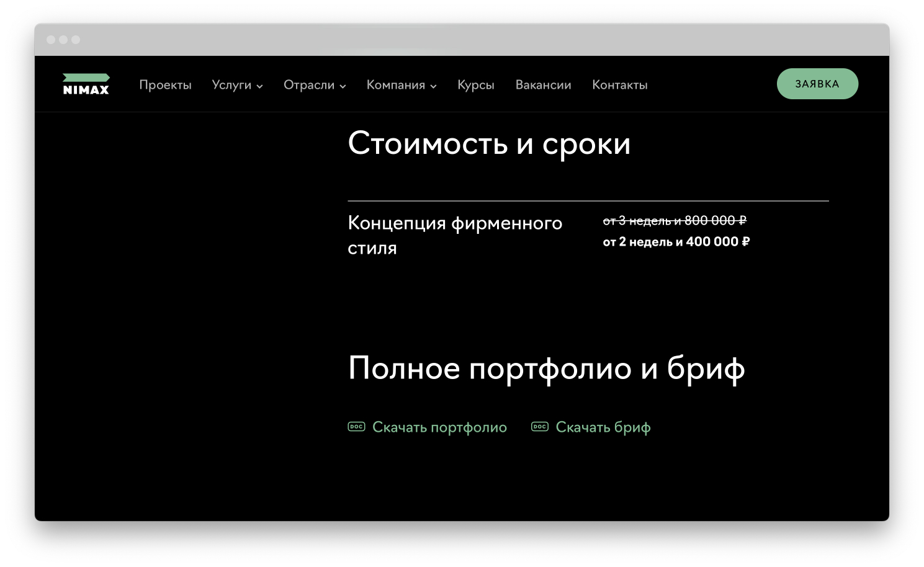This screenshot has width=924, height=567.
Task: Open the Услуги menu label
Action: (231, 85)
